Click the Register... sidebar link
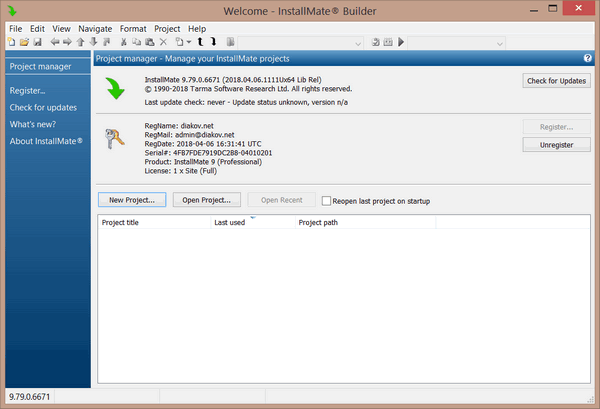600x409 pixels. [x=28, y=91]
